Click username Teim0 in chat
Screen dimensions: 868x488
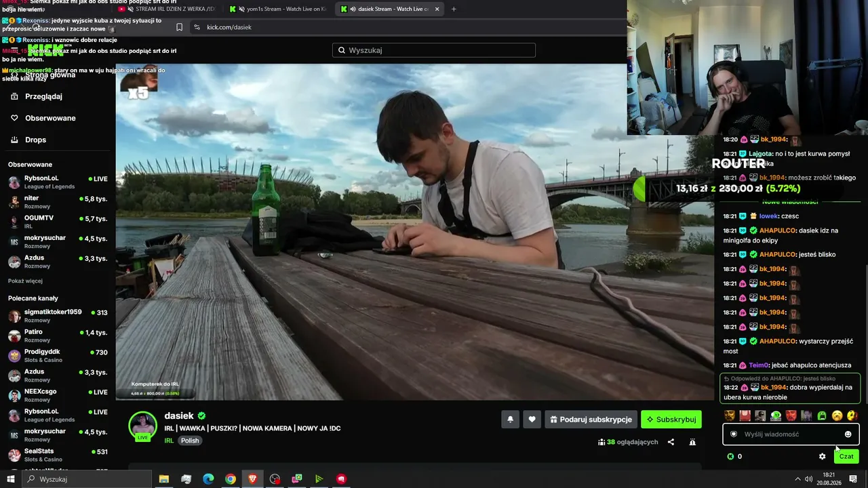tap(759, 365)
